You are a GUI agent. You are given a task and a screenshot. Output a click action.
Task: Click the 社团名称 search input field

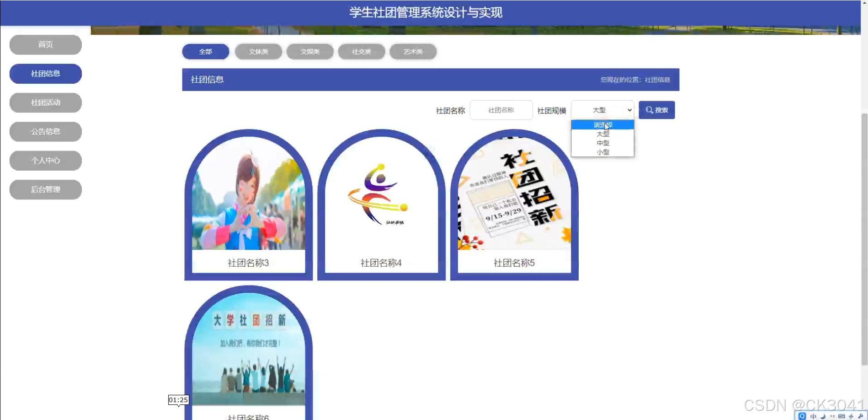coord(501,110)
